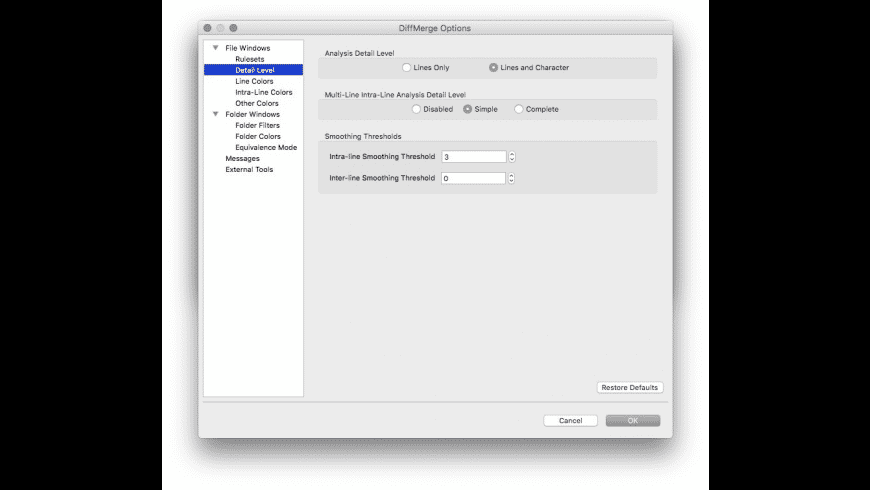Click the Inter-line Smoothing Threshold stepper arrows

click(x=512, y=178)
